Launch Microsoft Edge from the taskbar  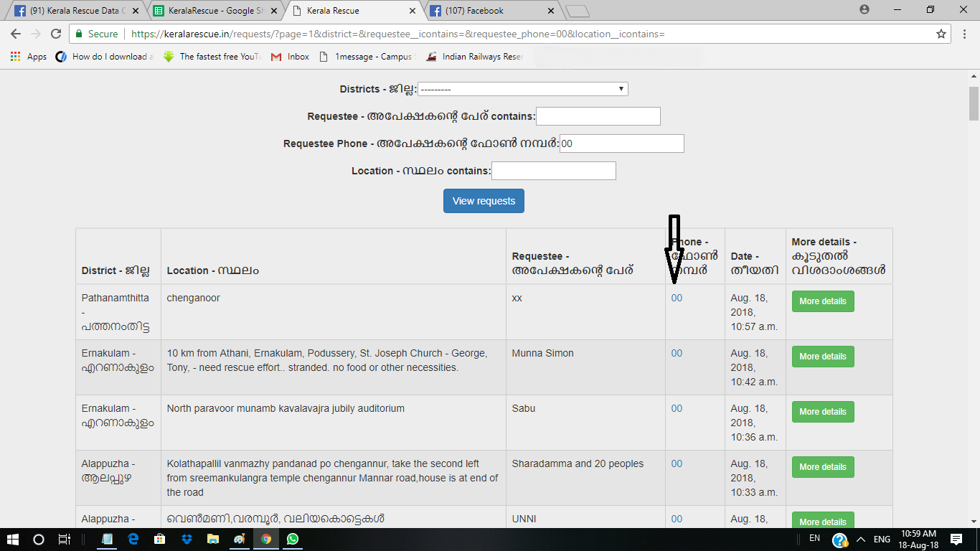pos(133,539)
